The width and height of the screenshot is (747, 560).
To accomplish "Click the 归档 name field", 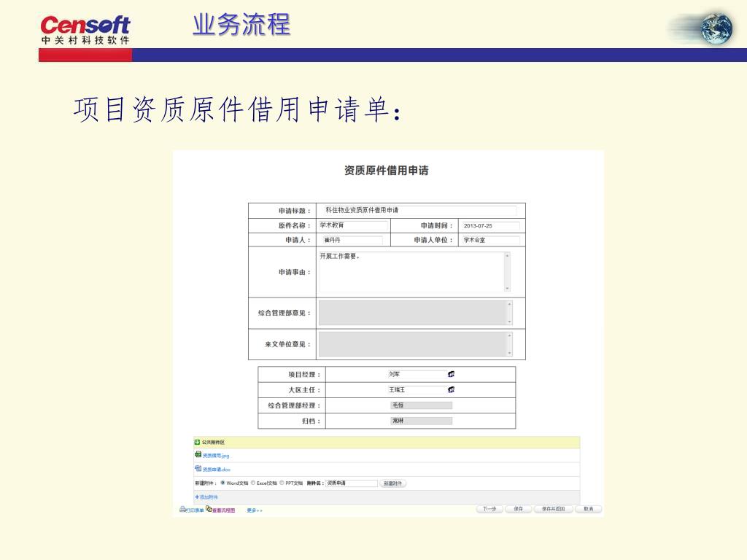I will coord(421,421).
